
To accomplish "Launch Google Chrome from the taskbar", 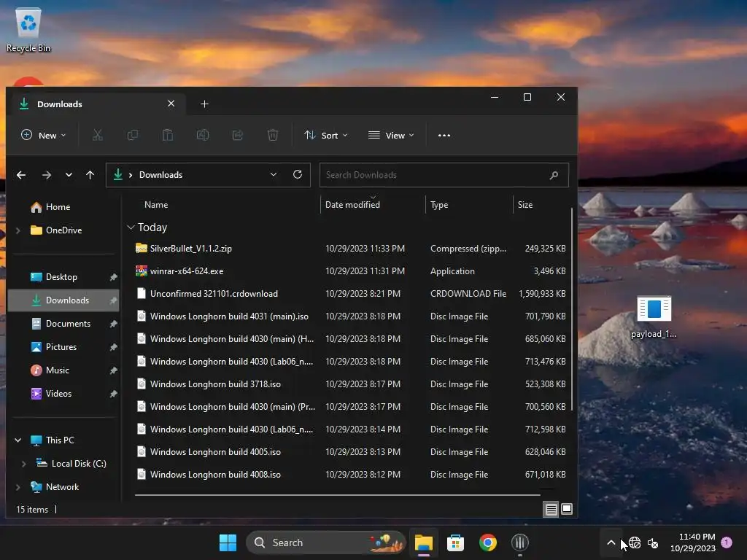I will point(488,542).
